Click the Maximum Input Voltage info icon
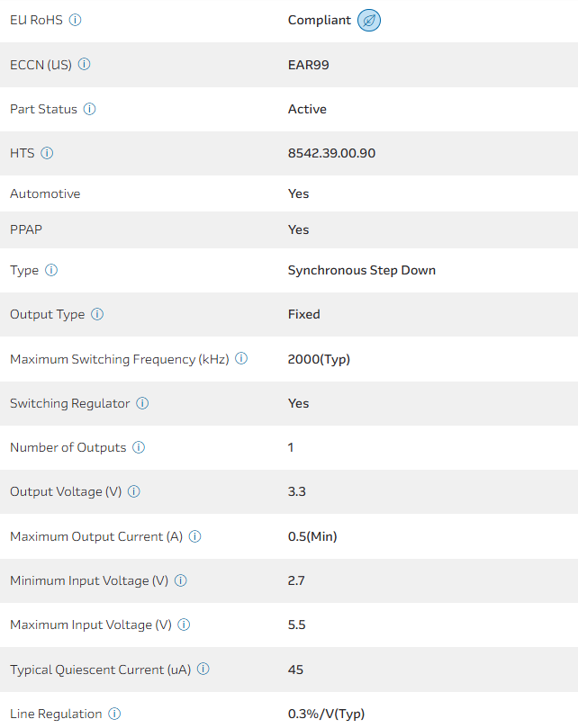This screenshot has height=728, width=578. coord(184,625)
